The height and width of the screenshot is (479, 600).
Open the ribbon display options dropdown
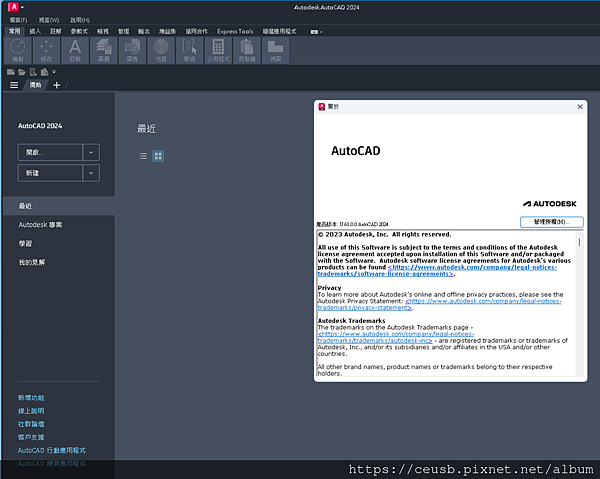tap(316, 32)
